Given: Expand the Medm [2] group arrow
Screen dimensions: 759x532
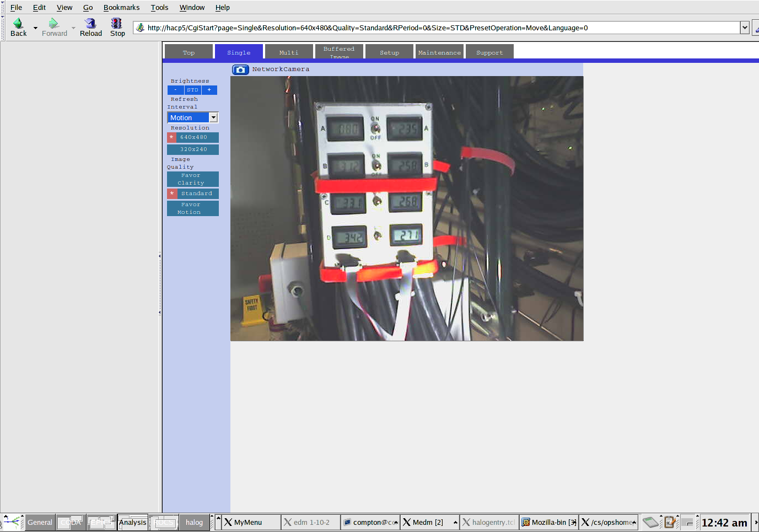Looking at the screenshot, I should [x=455, y=522].
